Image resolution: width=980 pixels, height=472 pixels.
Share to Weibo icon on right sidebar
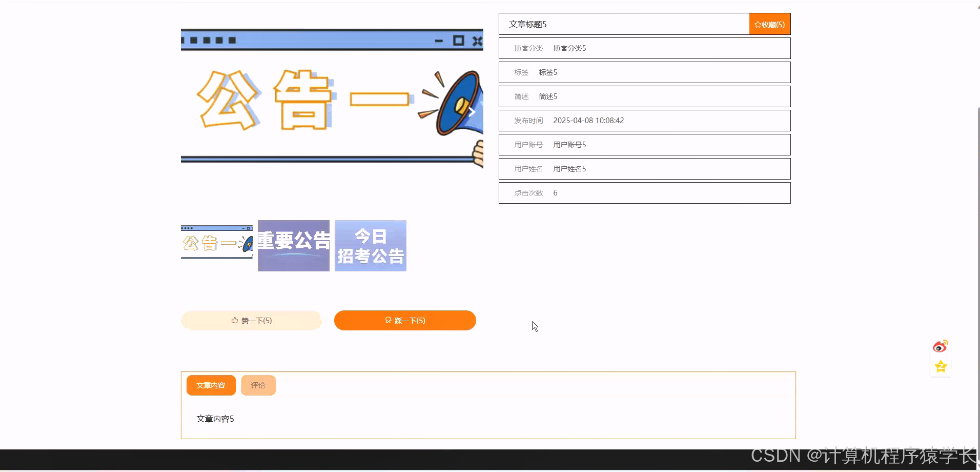941,347
